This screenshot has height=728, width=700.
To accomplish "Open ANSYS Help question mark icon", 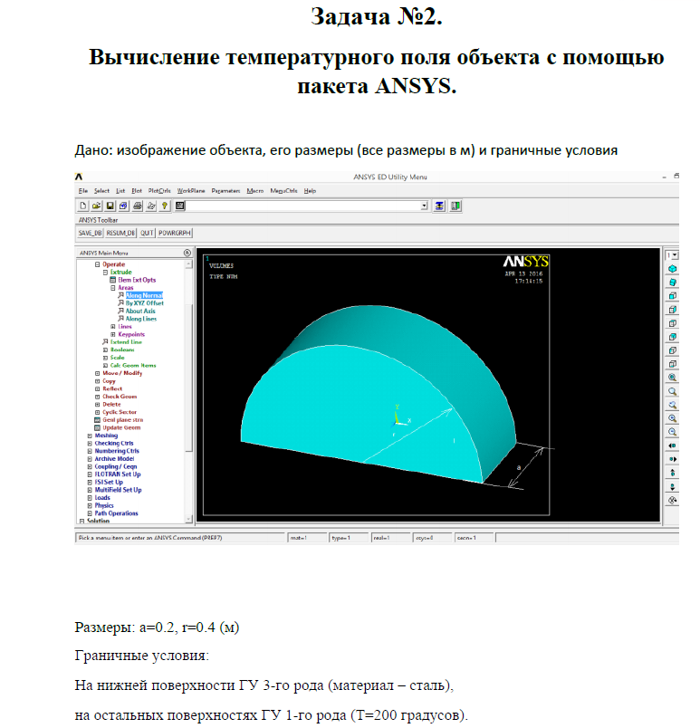I will tap(164, 206).
